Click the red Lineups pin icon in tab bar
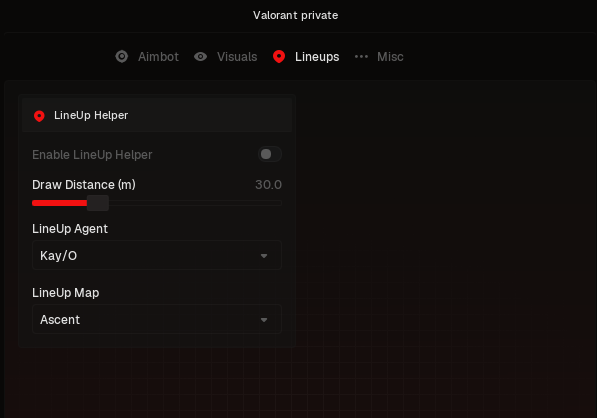 279,57
